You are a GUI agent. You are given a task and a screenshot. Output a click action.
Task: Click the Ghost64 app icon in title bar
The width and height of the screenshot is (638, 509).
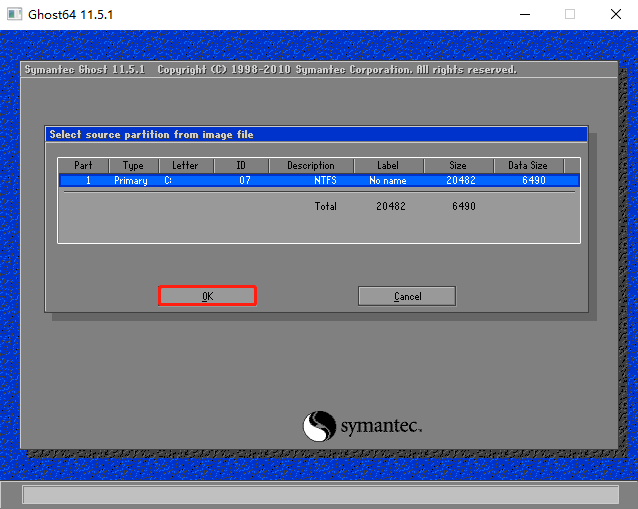click(x=14, y=14)
